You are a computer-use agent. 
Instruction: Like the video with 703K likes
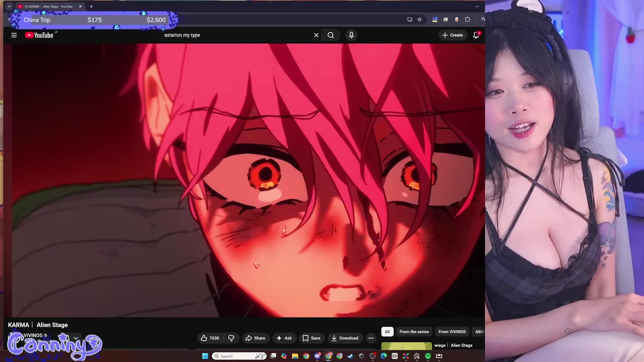[210, 338]
